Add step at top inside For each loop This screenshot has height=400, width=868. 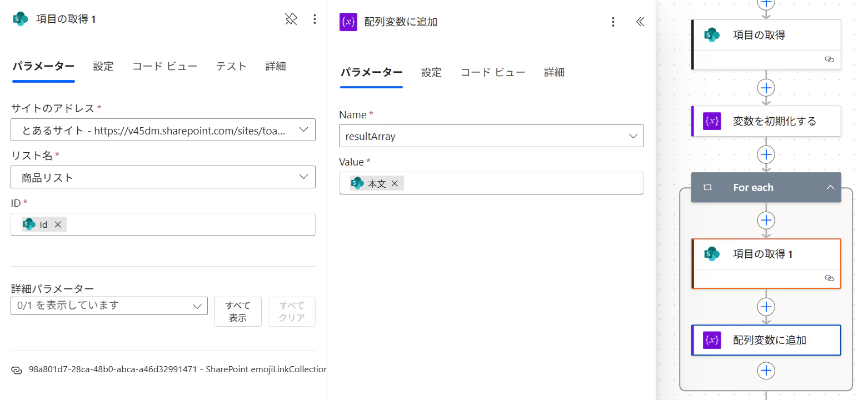point(766,220)
